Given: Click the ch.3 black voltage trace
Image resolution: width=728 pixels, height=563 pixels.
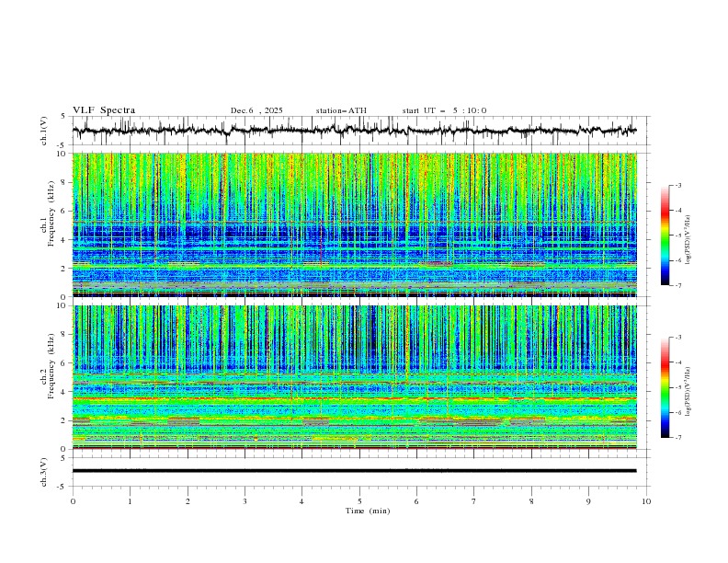Looking at the screenshot, I should click(355, 471).
